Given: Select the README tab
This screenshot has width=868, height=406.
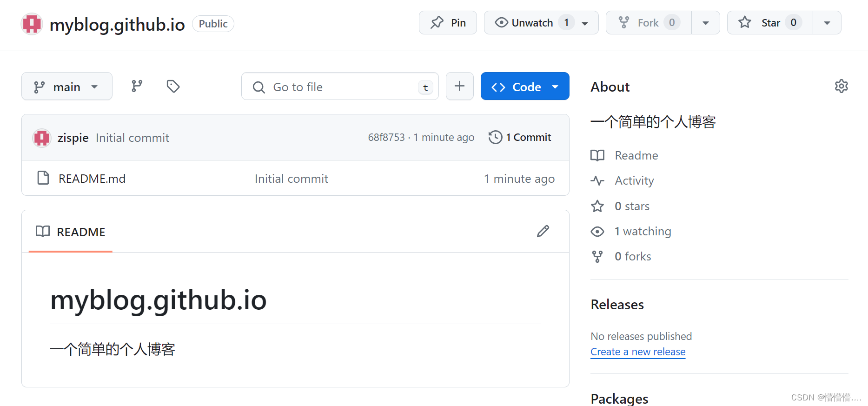Looking at the screenshot, I should click(71, 232).
